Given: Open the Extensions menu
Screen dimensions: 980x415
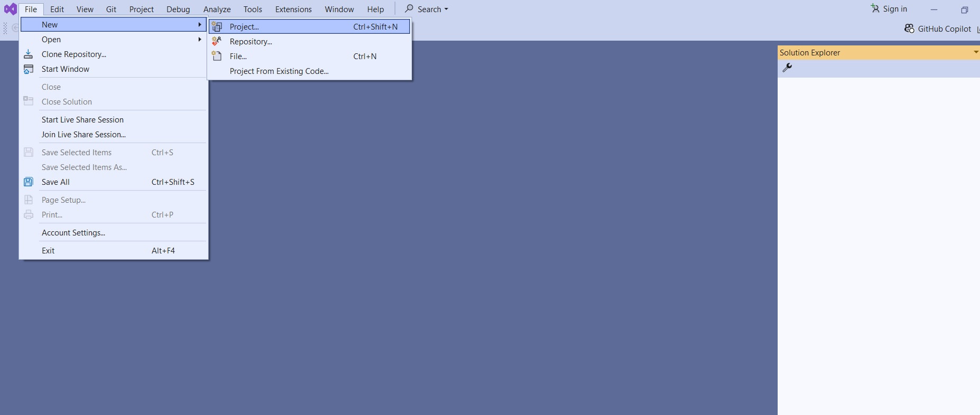Looking at the screenshot, I should coord(293,9).
